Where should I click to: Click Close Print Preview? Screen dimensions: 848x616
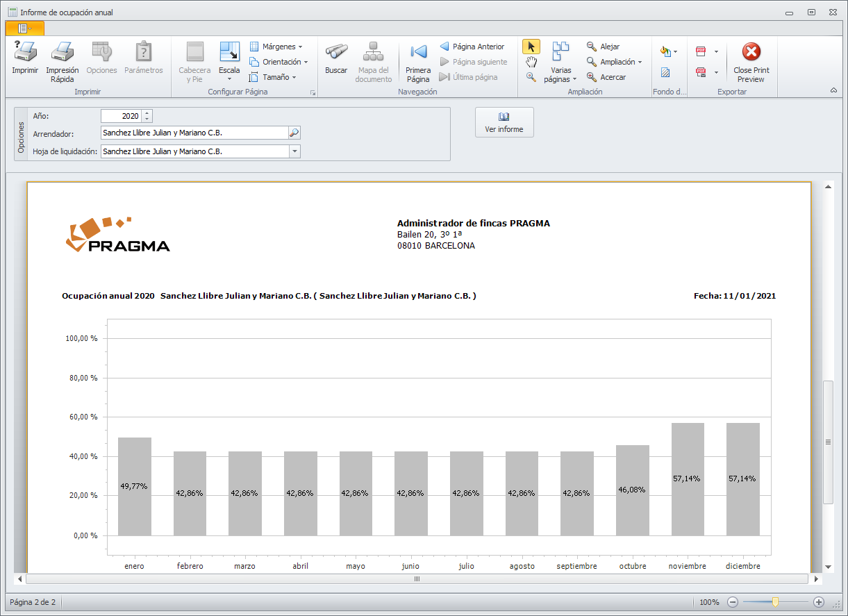[751, 53]
